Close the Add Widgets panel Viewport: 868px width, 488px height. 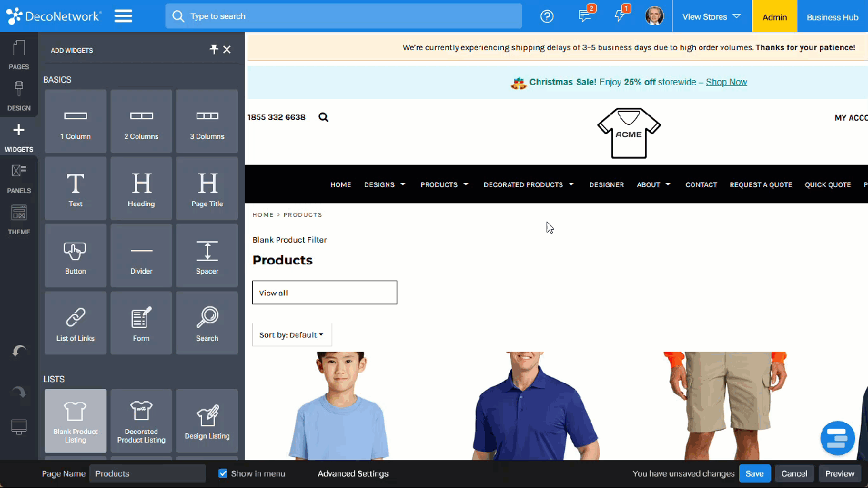click(x=227, y=49)
